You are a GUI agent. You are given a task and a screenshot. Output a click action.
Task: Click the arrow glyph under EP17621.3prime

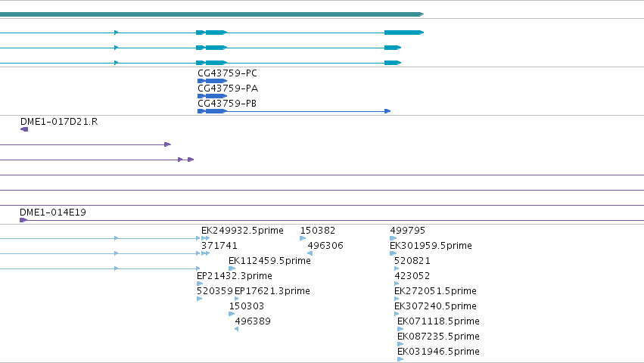237,299
